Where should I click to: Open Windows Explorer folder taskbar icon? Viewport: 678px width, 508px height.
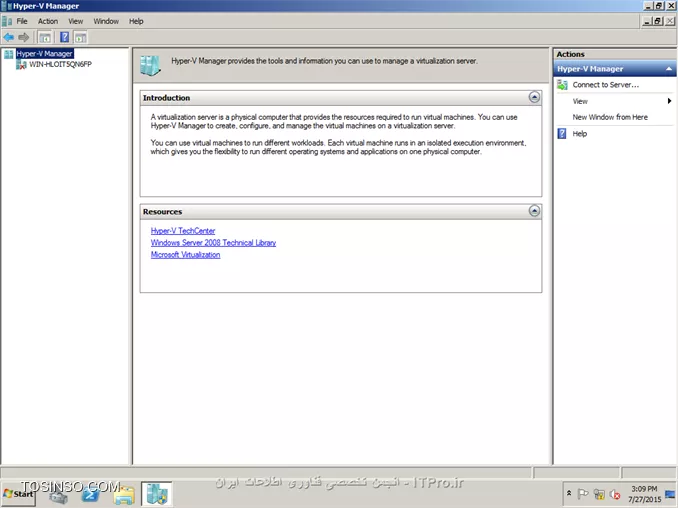tap(124, 495)
